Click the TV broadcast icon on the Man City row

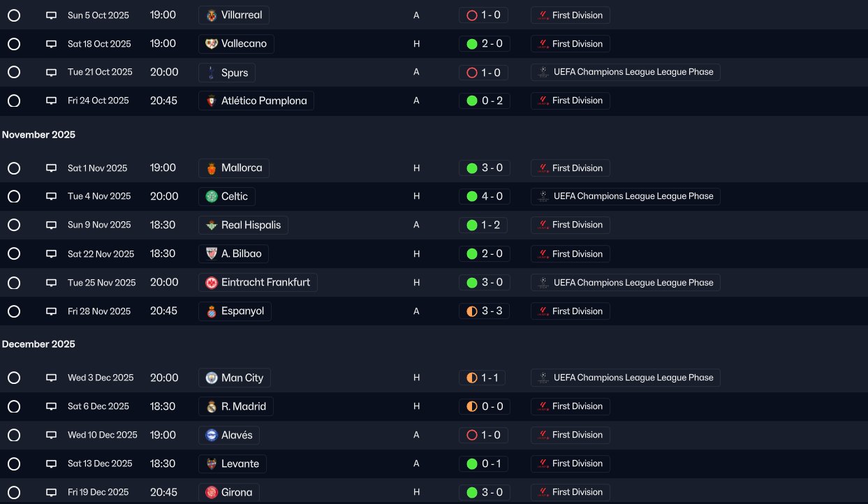click(51, 378)
